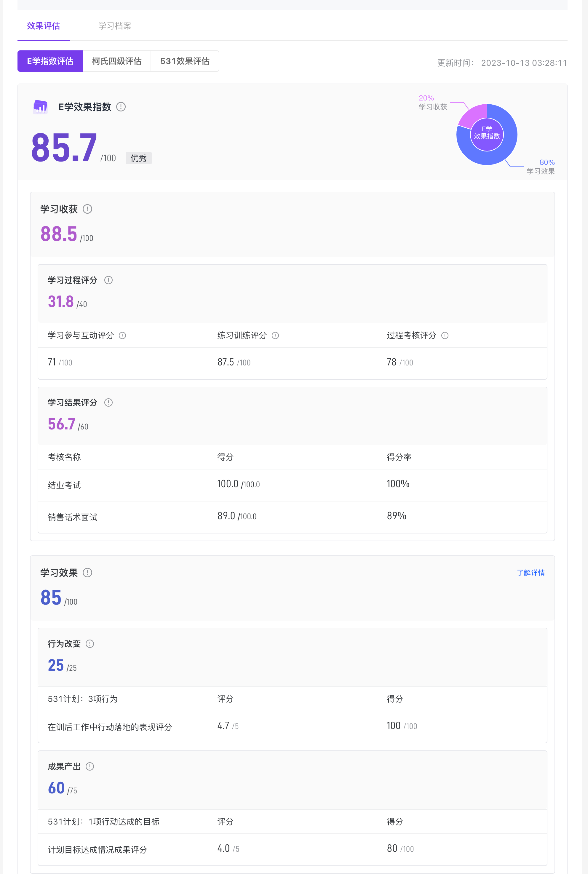Click the 销售话术面试 row name

point(72,517)
